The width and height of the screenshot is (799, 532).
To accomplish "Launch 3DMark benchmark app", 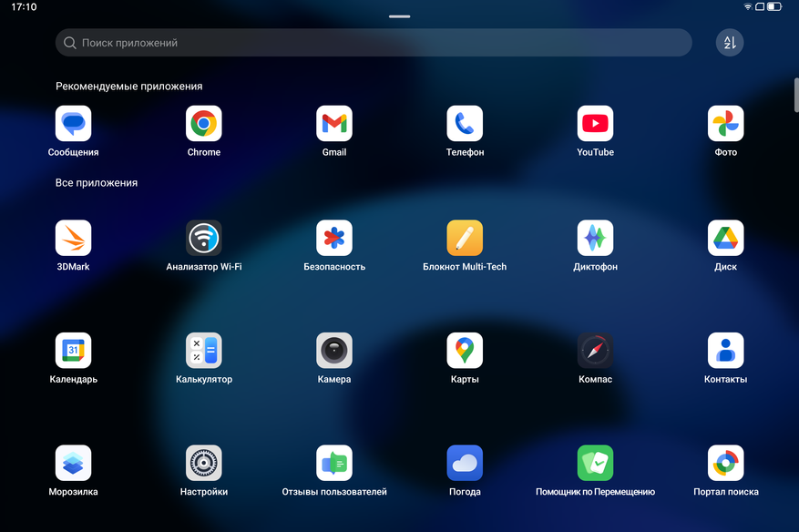I will (x=74, y=238).
